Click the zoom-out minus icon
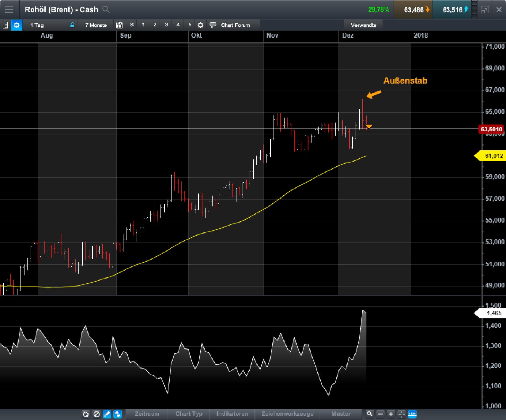The height and width of the screenshot is (420, 506). point(380,414)
